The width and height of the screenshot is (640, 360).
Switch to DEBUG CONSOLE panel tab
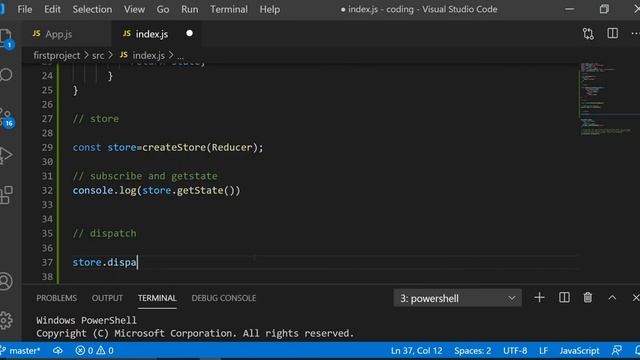(224, 298)
